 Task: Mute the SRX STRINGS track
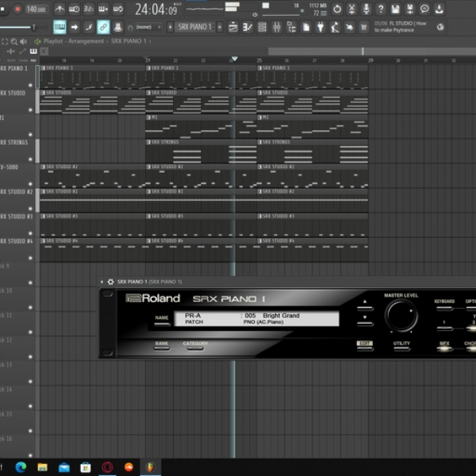(30, 159)
